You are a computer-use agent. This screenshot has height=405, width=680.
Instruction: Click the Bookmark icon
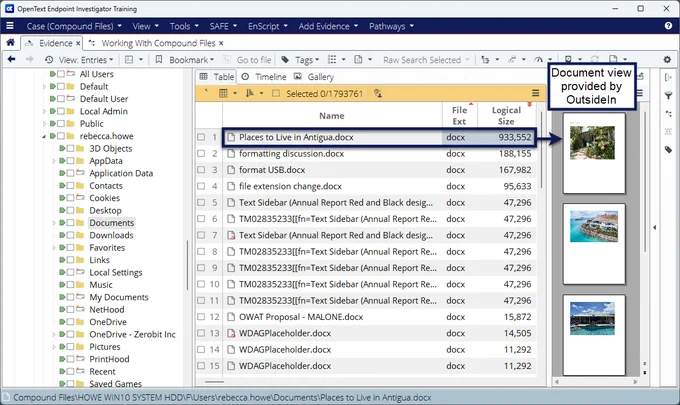(159, 59)
